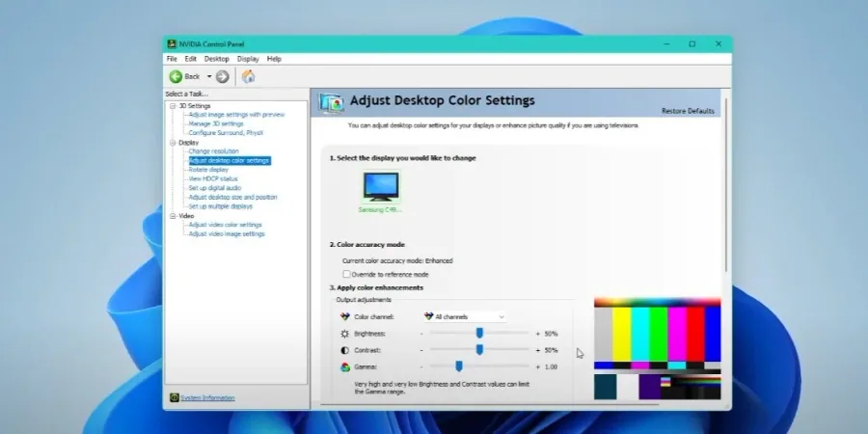
Task: Click the Forward arrow icon
Action: point(223,76)
